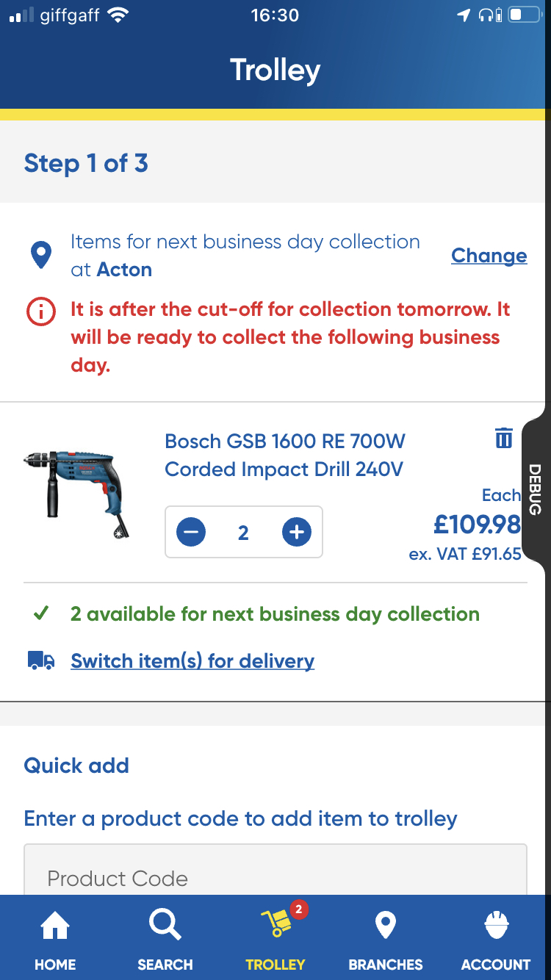Image resolution: width=551 pixels, height=980 pixels.
Task: Open the DEBUG side panel handle
Action: (535, 489)
